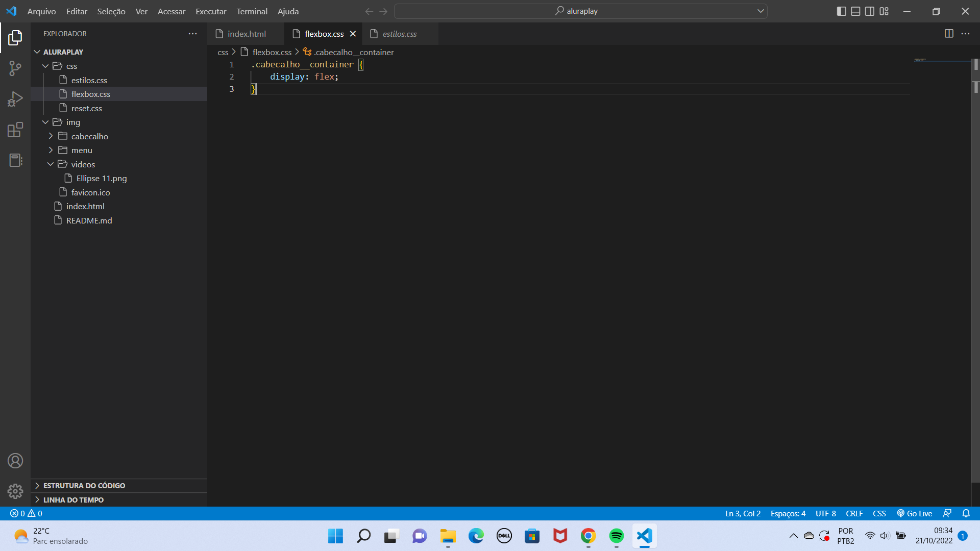Open the Explorer view in activity bar
This screenshot has height=551, width=980.
tap(15, 37)
